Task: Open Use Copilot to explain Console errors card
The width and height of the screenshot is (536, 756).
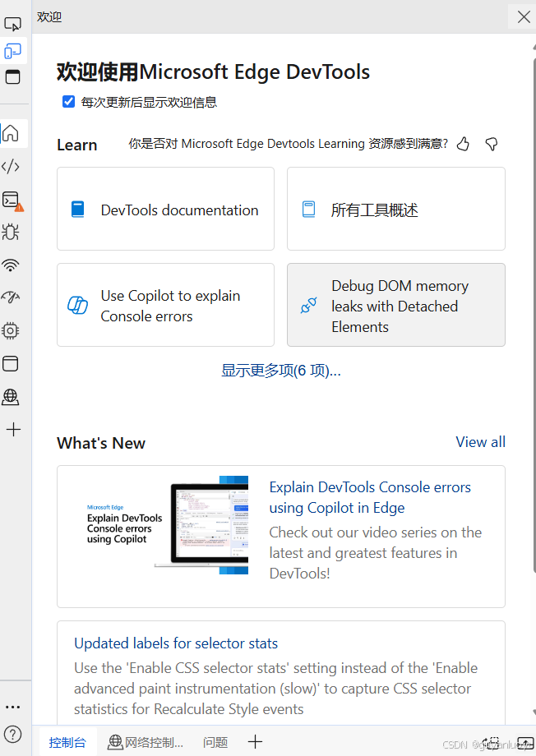Action: (165, 305)
